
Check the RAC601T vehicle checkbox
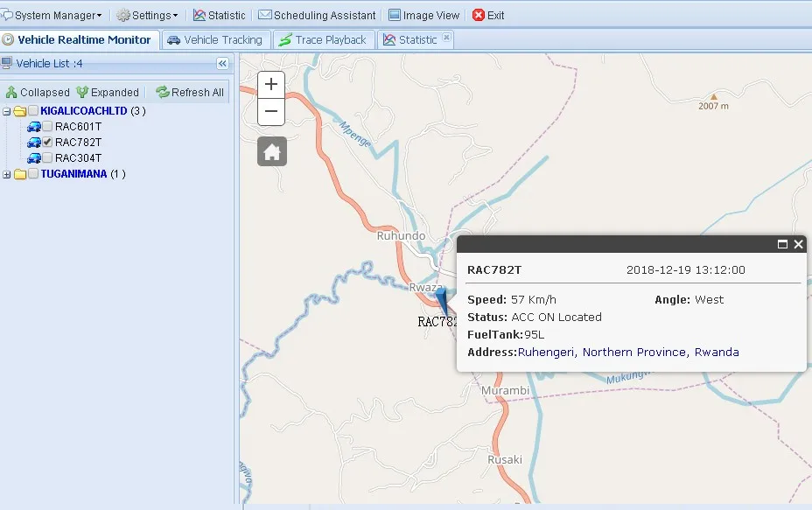[x=47, y=127]
